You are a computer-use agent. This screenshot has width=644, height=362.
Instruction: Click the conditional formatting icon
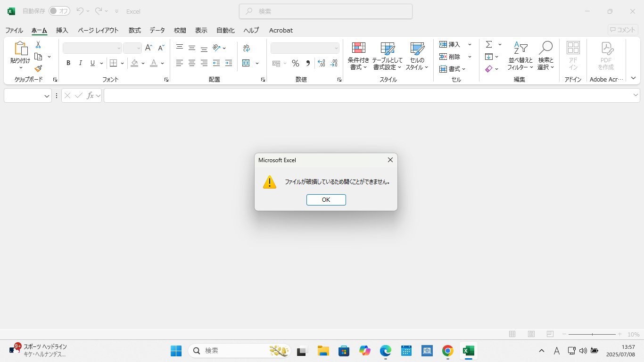pyautogui.click(x=359, y=48)
